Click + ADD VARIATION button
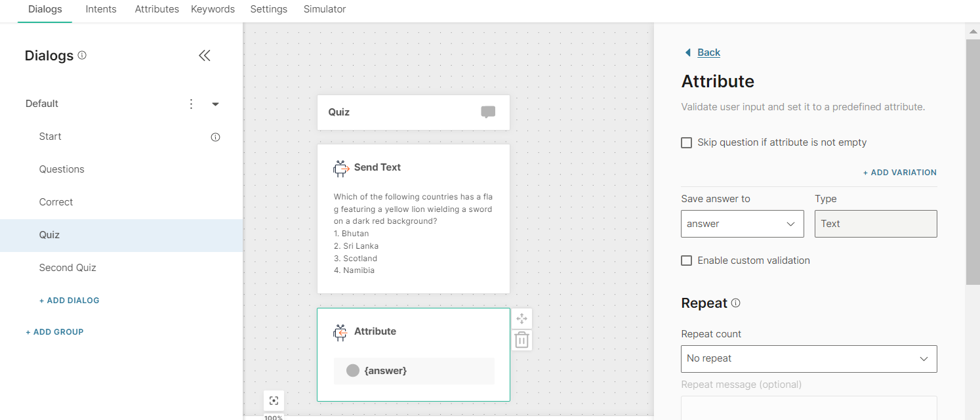The width and height of the screenshot is (980, 420). point(899,173)
